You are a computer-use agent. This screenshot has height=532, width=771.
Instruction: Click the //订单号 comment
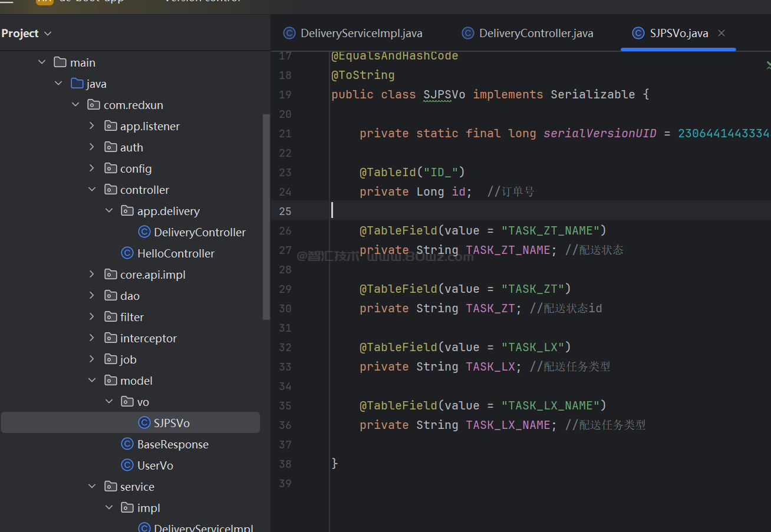pyautogui.click(x=510, y=192)
